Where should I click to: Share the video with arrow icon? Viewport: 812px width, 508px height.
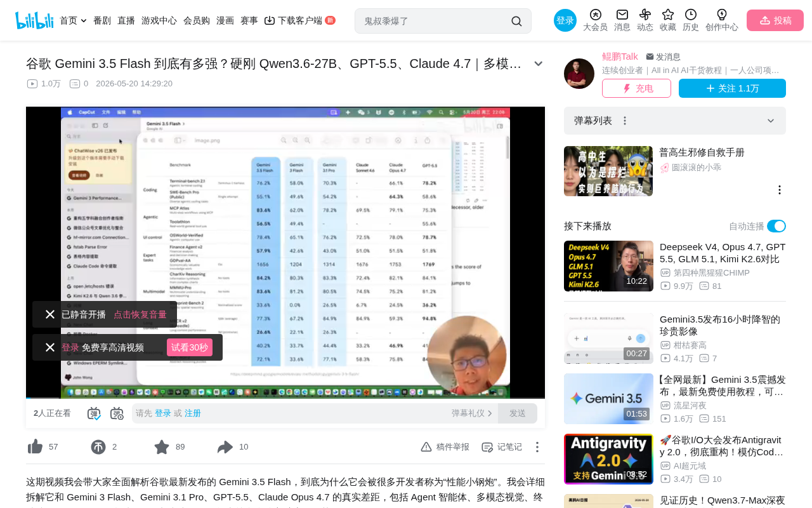[x=225, y=447]
